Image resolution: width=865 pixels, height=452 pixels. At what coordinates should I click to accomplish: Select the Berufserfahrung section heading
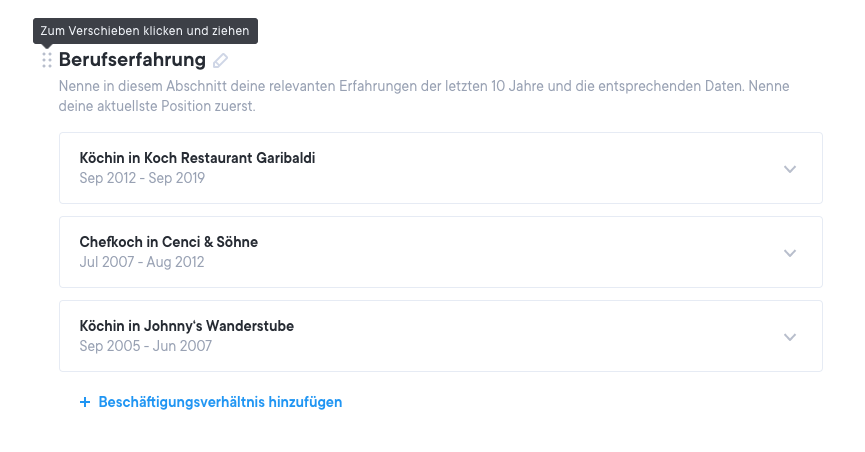coord(132,60)
